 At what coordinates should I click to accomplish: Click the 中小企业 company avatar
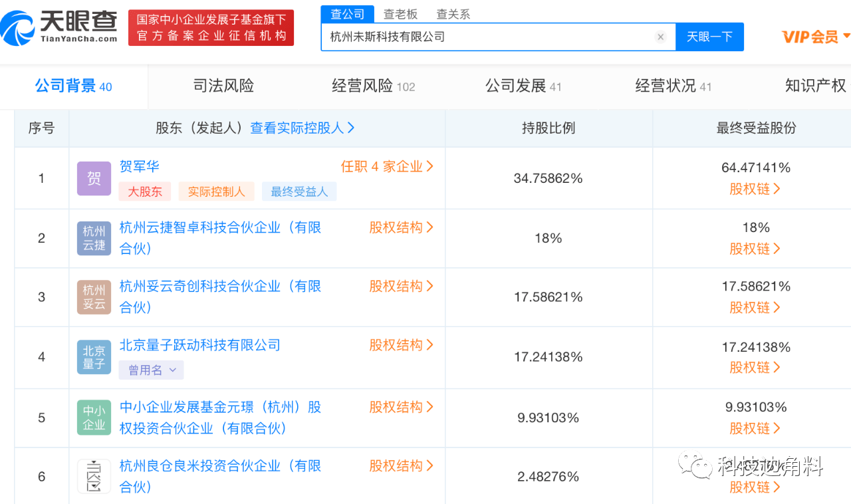point(94,418)
